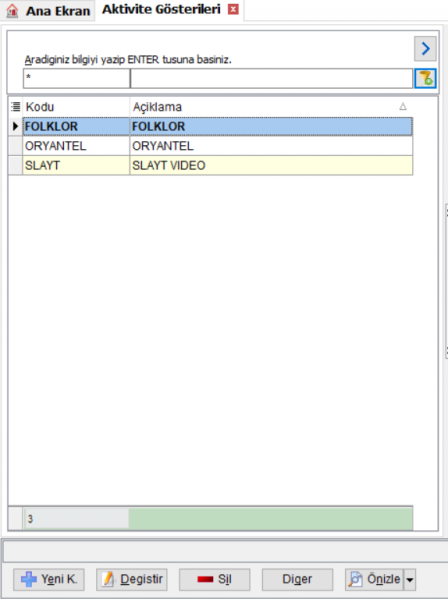The width and height of the screenshot is (448, 599).
Task: Click the Önizle preview magnifier button
Action: tap(374, 579)
